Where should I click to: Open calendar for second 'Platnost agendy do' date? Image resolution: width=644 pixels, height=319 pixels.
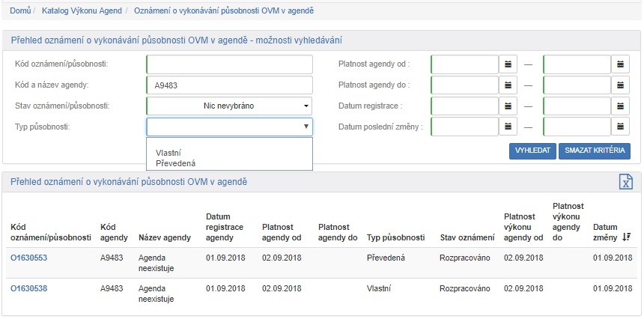click(621, 85)
